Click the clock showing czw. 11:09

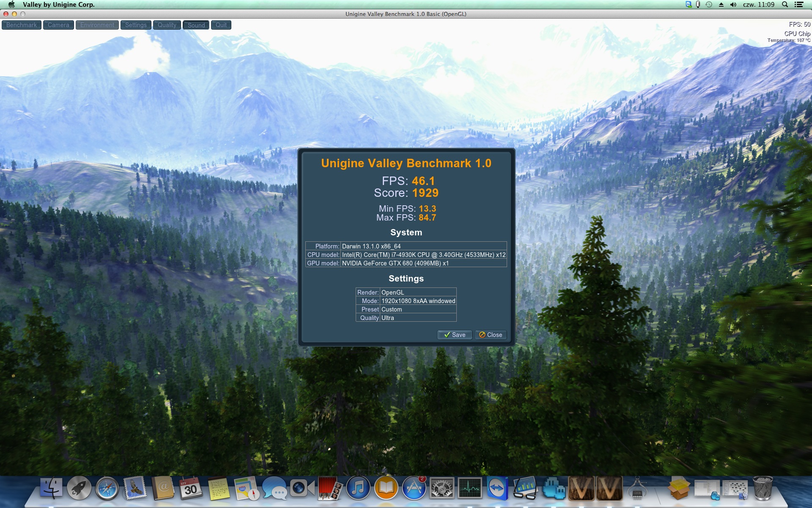coord(759,5)
